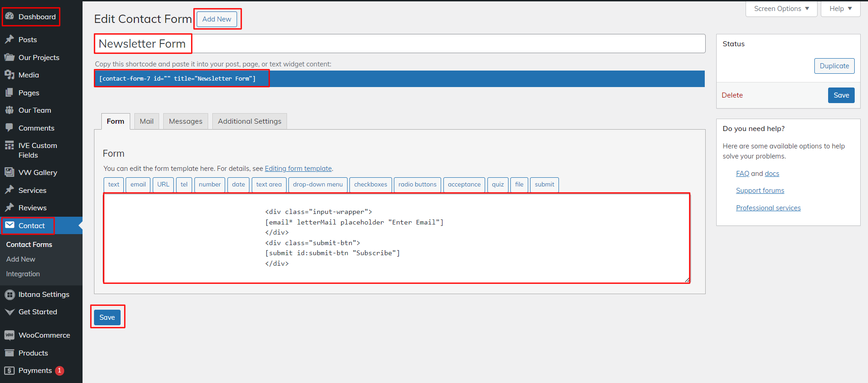The image size is (868, 383).
Task: Open the Editing form template link
Action: [298, 169]
